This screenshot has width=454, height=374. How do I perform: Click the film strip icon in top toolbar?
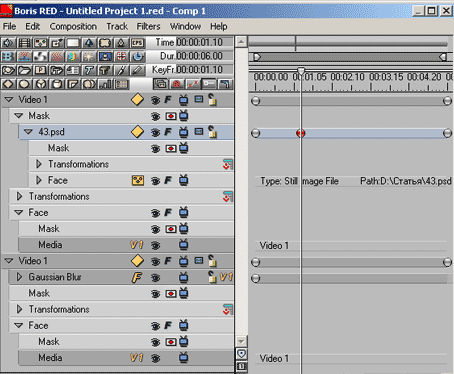pos(24,43)
